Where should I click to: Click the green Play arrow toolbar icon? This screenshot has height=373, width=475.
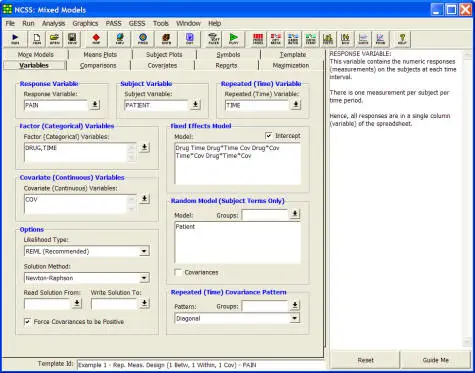coord(234,39)
